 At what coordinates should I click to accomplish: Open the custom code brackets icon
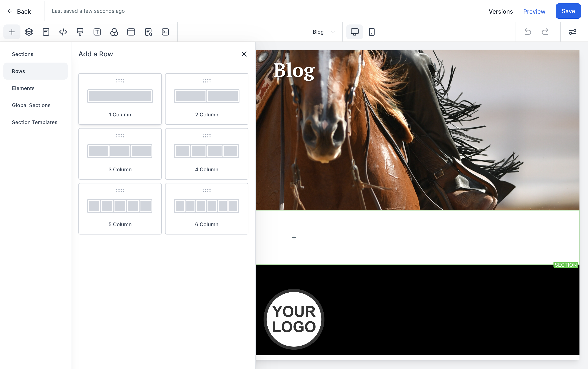coord(63,32)
